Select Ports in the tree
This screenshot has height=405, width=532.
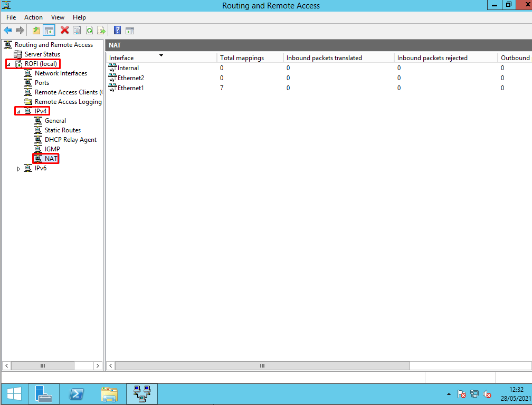coord(42,83)
